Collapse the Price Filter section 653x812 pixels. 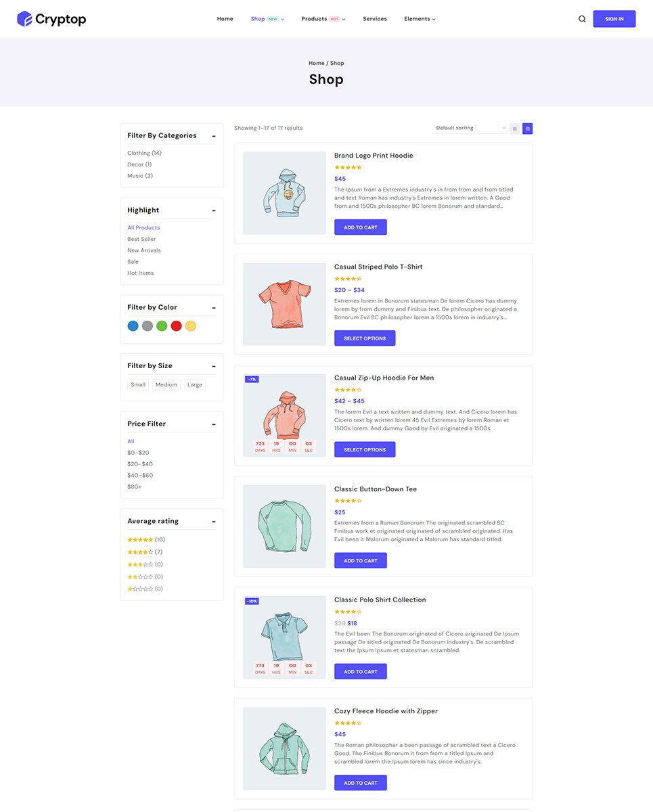tap(214, 424)
